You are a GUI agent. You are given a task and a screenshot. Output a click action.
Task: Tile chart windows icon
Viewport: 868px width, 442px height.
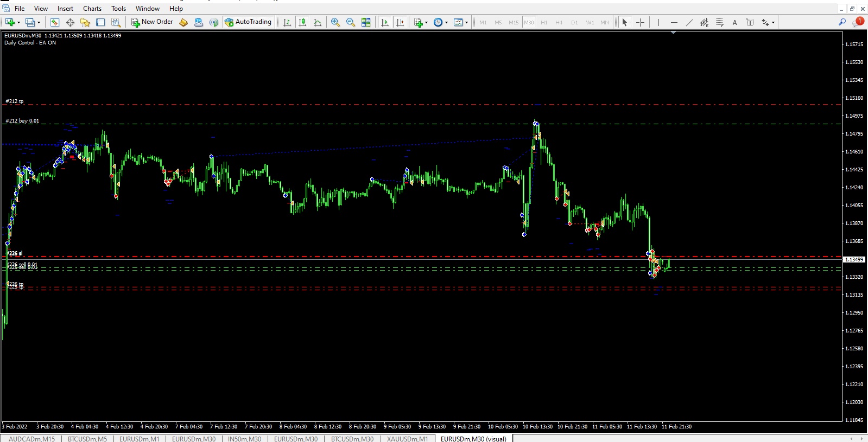[366, 22]
